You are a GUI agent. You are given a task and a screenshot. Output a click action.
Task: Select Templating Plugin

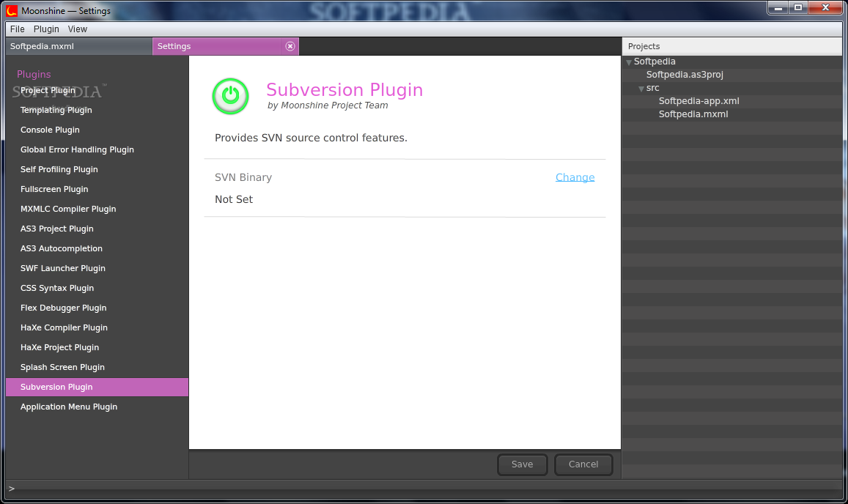coord(97,111)
